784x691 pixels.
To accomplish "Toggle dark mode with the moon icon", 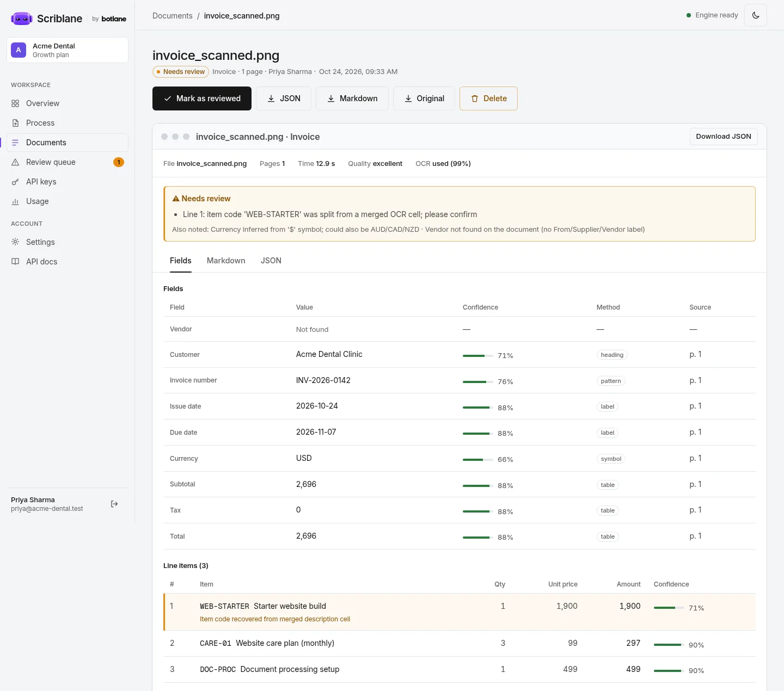I will (756, 15).
